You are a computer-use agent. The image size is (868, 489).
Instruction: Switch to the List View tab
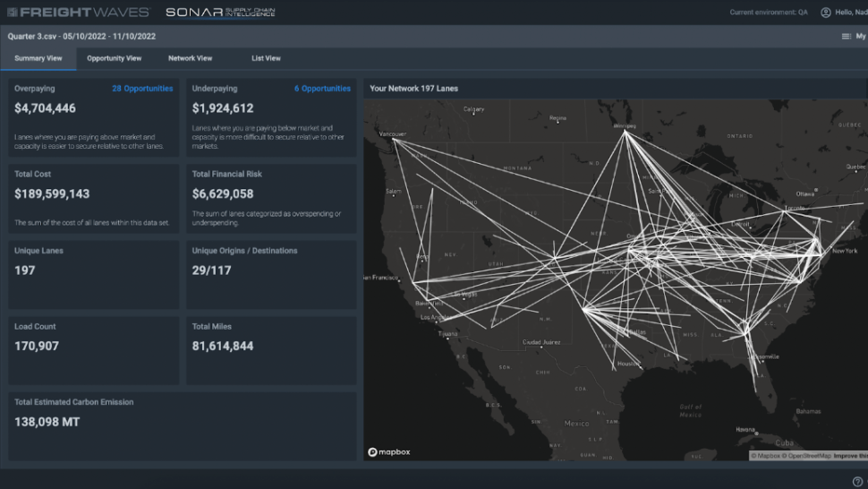tap(266, 58)
